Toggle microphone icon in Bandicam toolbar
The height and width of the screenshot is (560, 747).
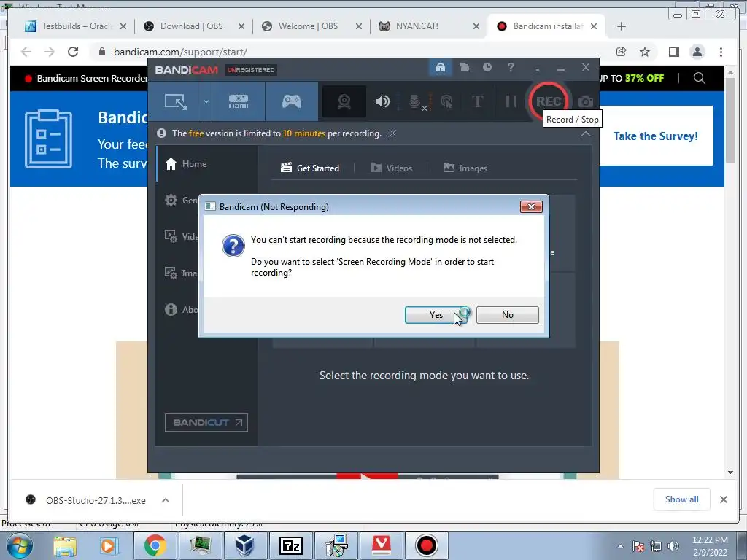tap(414, 101)
